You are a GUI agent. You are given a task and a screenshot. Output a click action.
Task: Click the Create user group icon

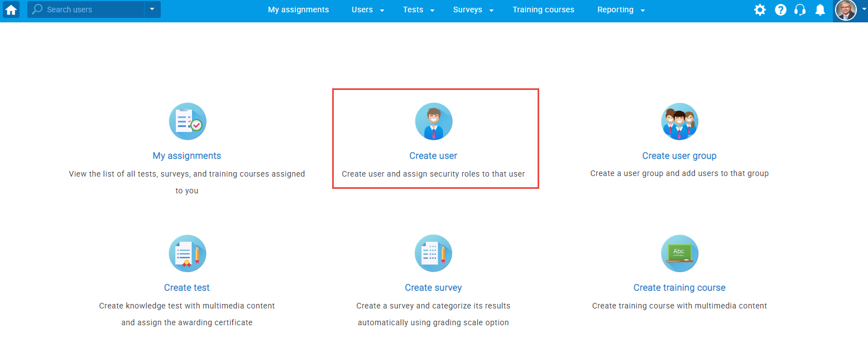(x=679, y=121)
